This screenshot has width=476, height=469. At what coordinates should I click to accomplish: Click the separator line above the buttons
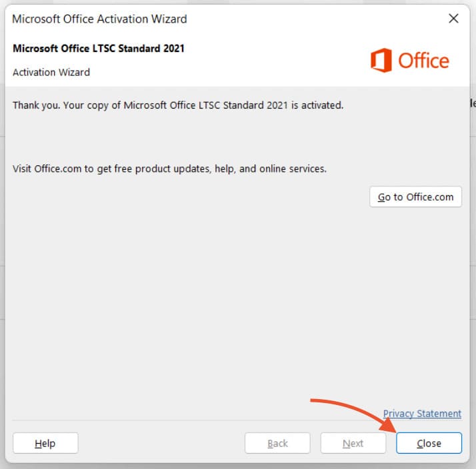click(200, 420)
